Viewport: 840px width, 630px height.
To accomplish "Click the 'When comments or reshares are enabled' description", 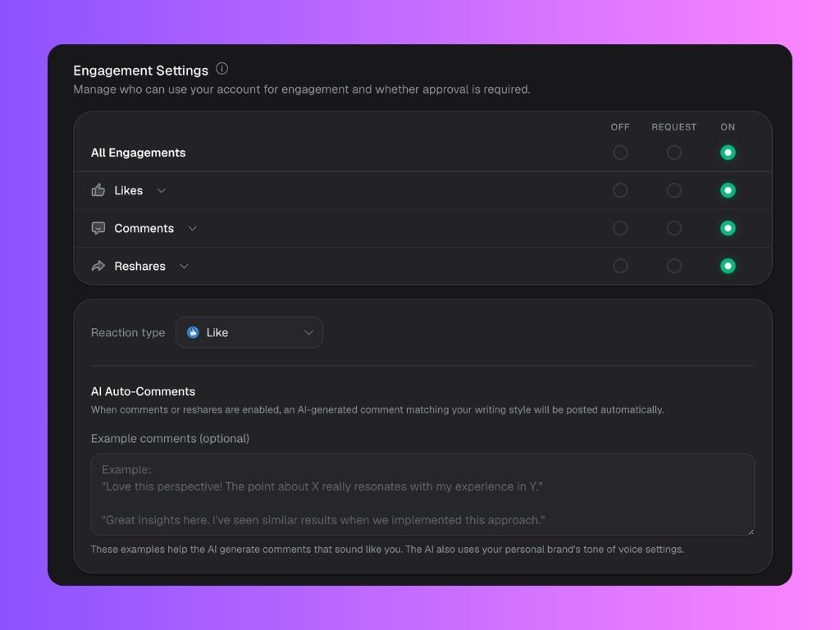I will 377,410.
